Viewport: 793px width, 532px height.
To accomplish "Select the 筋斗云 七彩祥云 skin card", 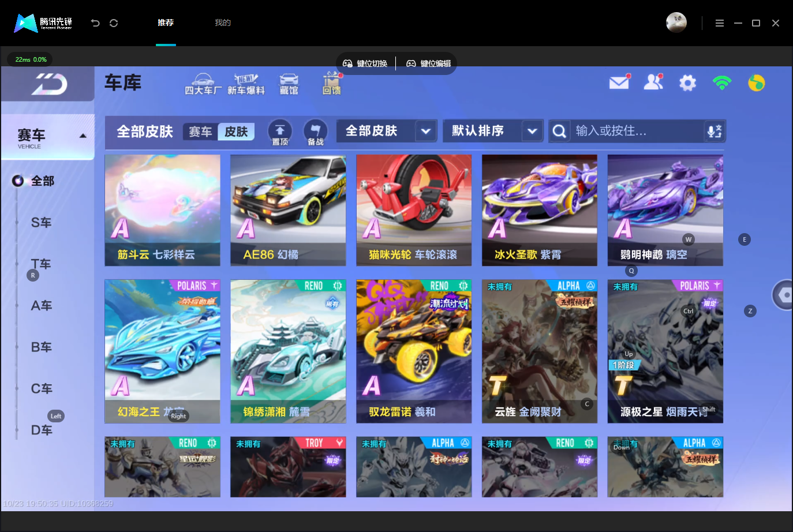I will click(x=162, y=210).
